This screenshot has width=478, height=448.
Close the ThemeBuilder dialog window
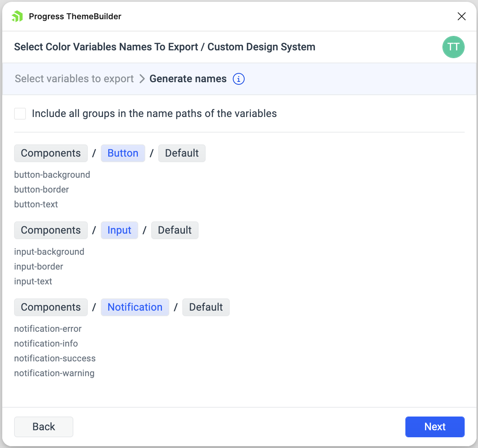(461, 16)
